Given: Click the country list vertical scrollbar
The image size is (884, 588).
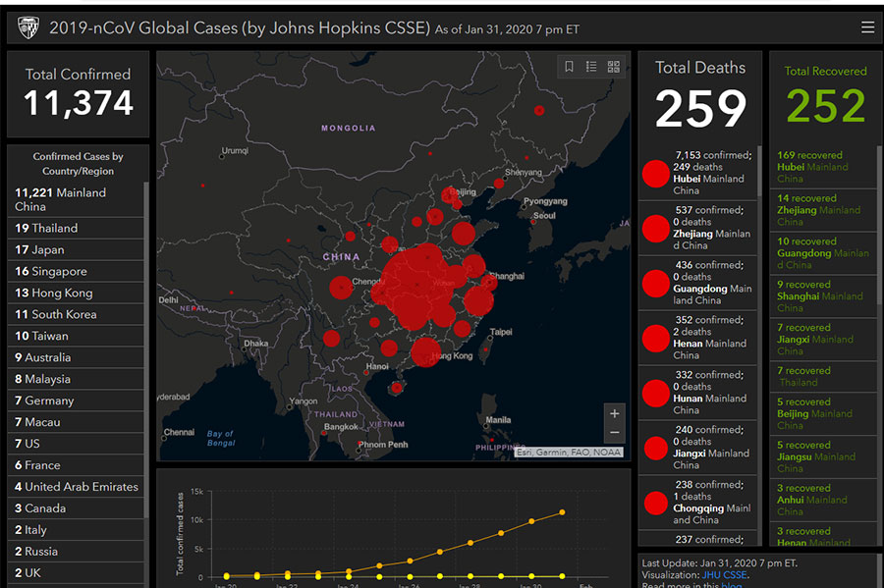Looking at the screenshot, I should (x=146, y=349).
